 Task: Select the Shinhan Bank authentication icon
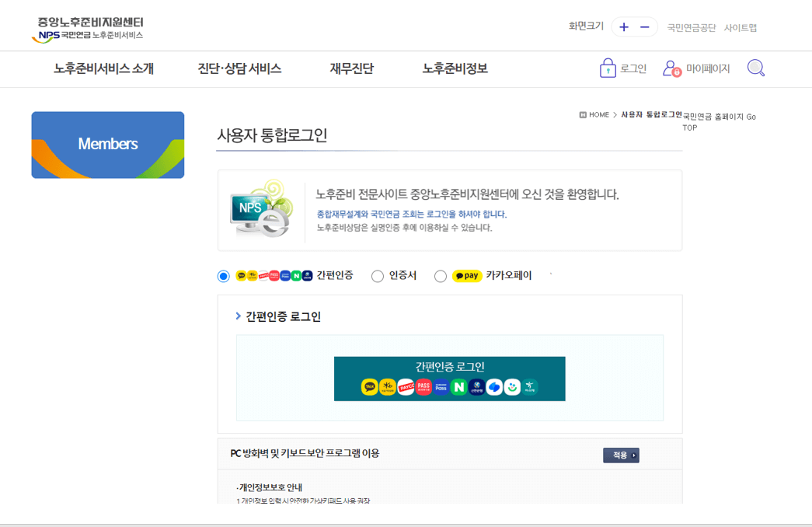point(476,386)
